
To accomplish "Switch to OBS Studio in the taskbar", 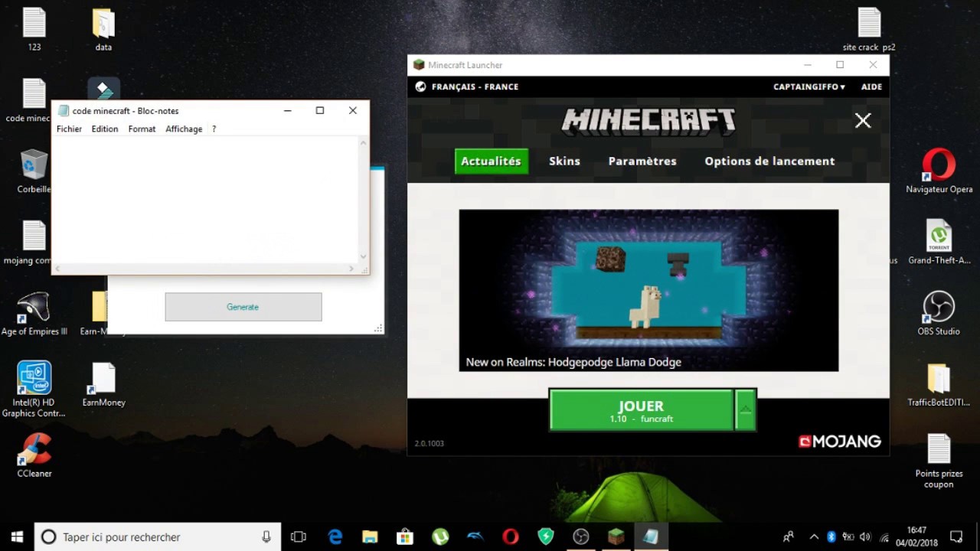I will [581, 537].
